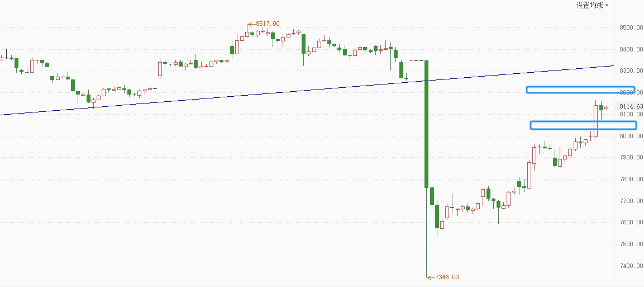Viewport: 644px width, 287px height.
Task: Click the long green candle after the 8517 peak
Action: point(303,44)
